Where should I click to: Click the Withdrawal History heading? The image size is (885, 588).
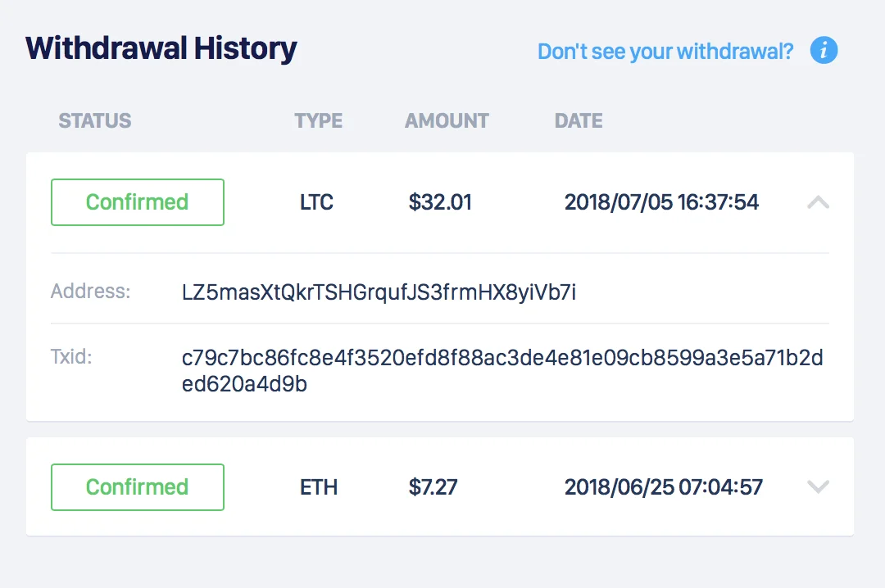coord(161,48)
